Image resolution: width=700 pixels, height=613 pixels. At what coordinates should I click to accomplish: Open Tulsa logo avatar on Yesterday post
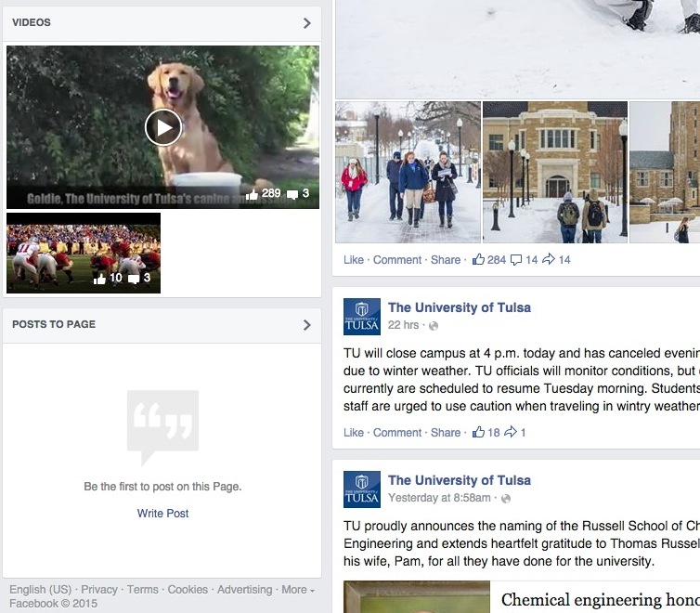point(362,489)
